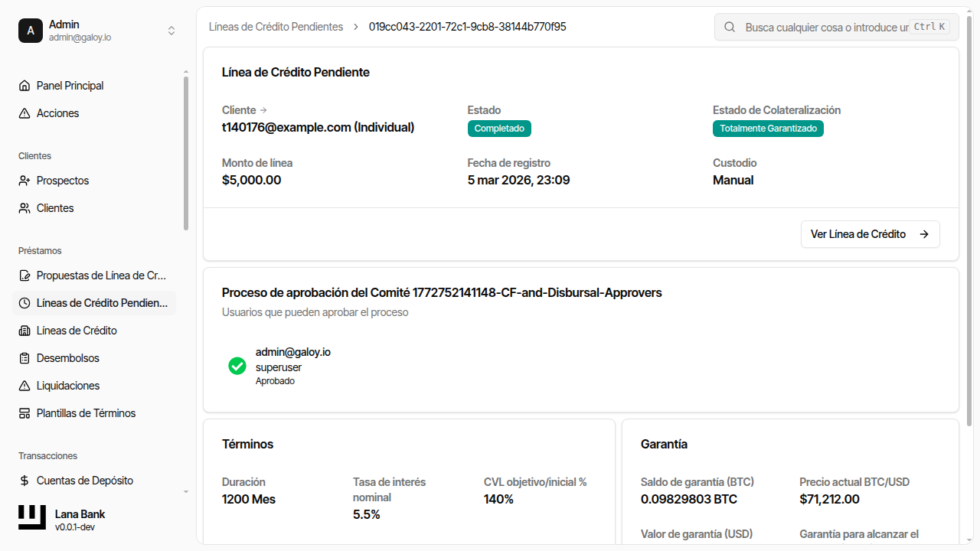Click the breadcrumb chevron separator
This screenshot has width=980, height=551.
356,27
